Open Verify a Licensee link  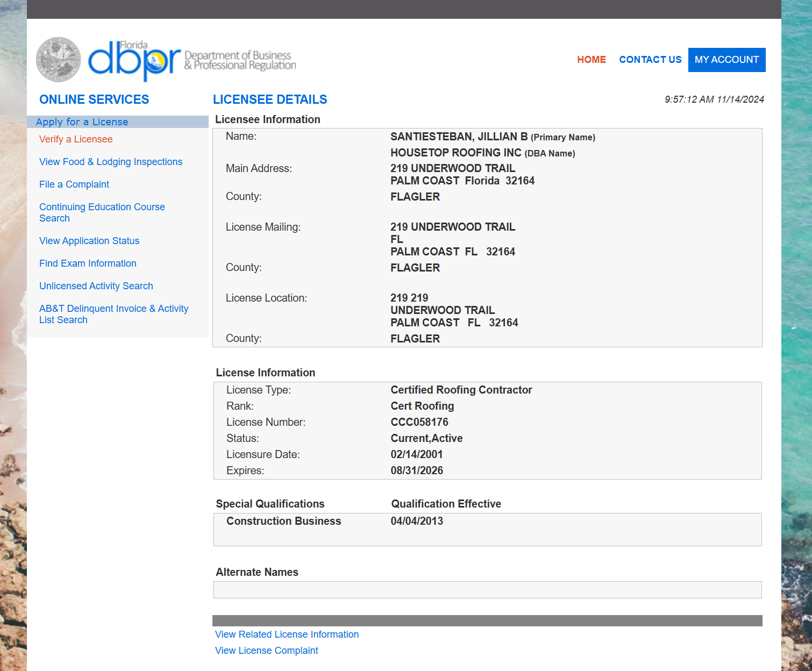pyautogui.click(x=76, y=139)
